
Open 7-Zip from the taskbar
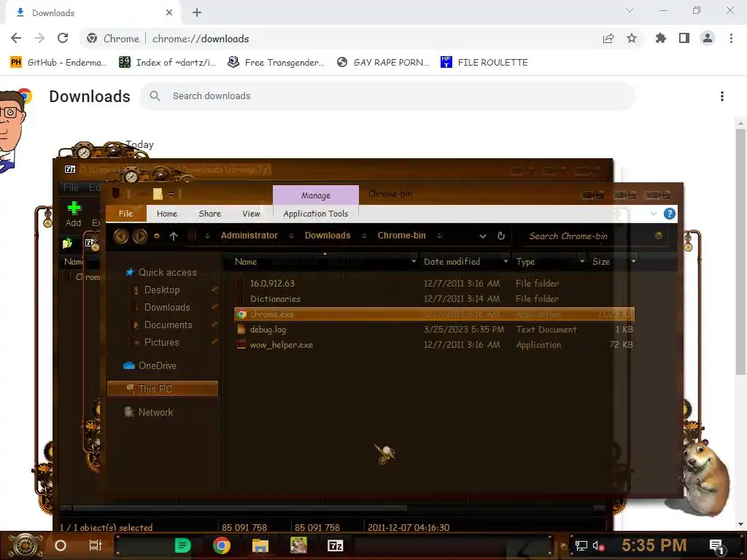(x=336, y=545)
